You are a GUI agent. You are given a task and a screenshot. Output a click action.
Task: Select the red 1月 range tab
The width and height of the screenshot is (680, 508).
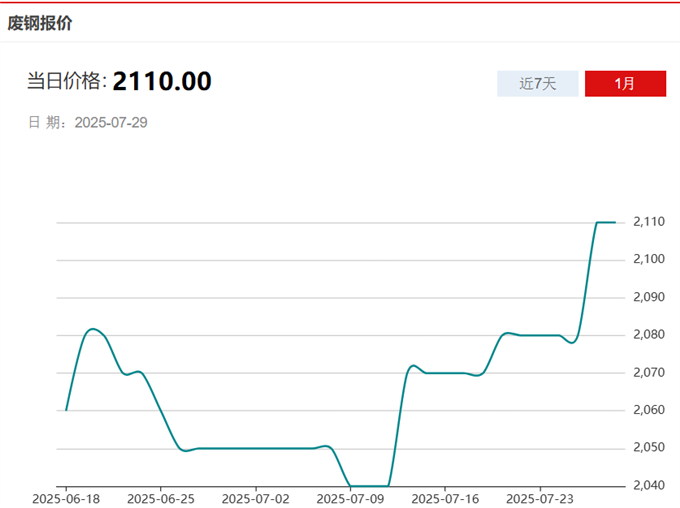pos(624,84)
